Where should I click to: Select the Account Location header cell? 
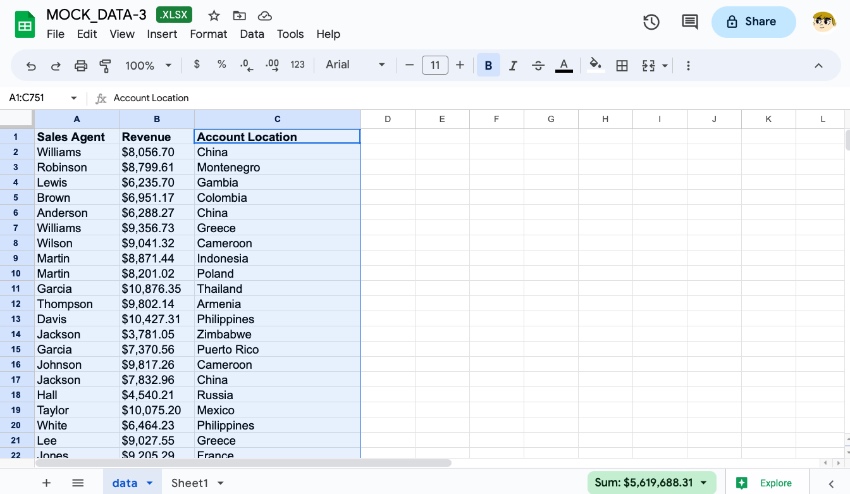pos(277,137)
